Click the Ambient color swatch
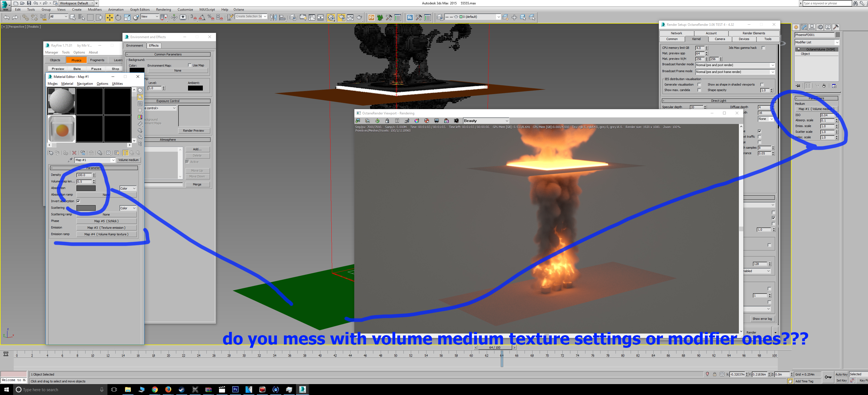Screen dimensions: 868x395 (195, 88)
